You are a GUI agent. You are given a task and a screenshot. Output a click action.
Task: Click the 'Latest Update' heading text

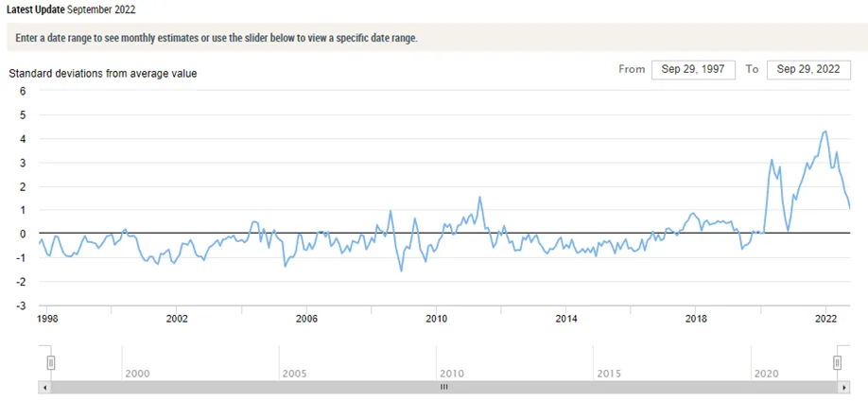click(34, 9)
